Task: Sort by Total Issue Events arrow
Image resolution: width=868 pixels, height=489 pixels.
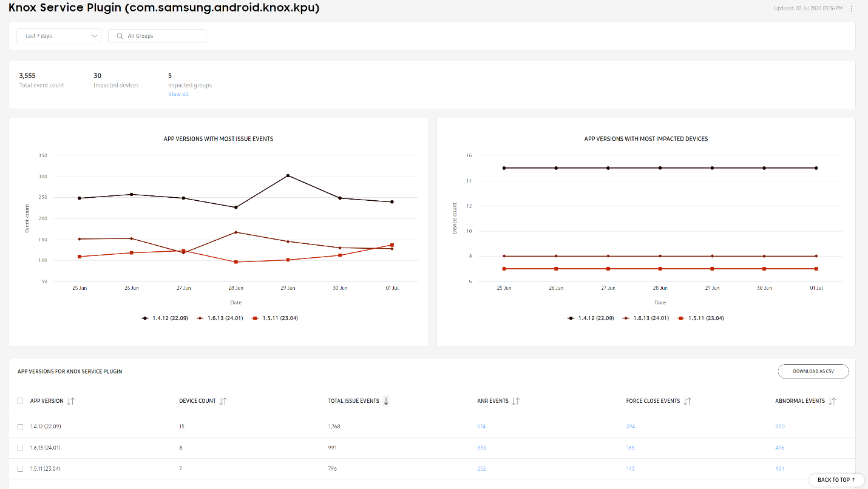Action: coord(386,401)
